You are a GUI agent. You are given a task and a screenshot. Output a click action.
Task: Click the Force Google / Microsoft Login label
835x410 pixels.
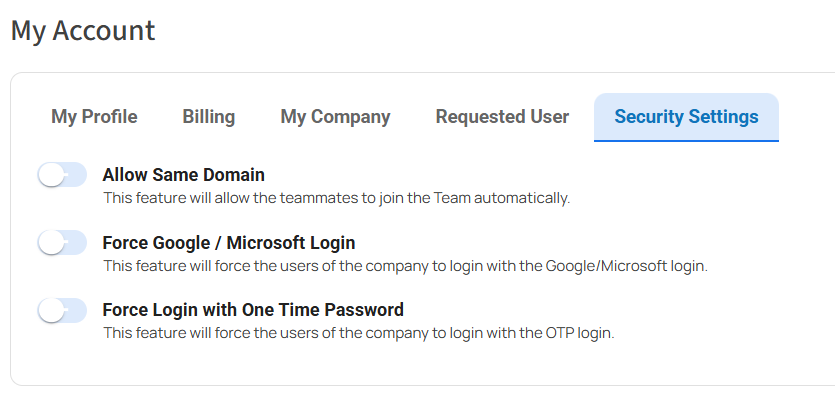coord(229,243)
